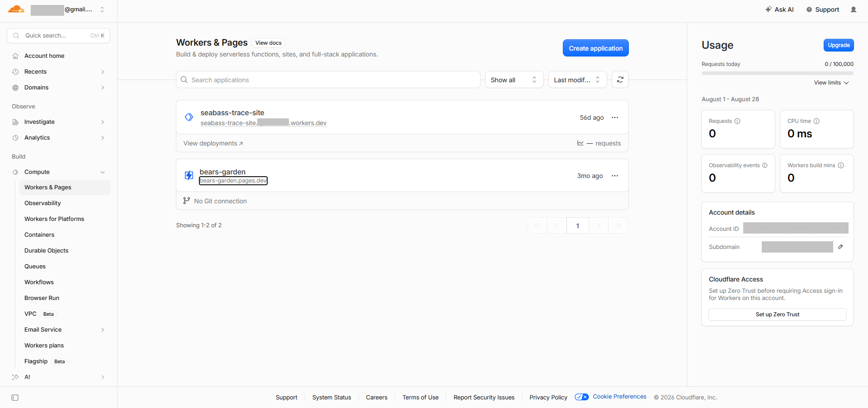The height and width of the screenshot is (408, 868).
Task: Open Observability under Compute
Action: (42, 203)
